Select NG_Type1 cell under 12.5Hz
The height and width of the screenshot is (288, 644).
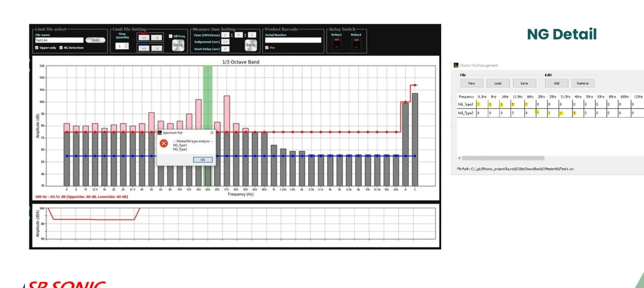[517, 104]
